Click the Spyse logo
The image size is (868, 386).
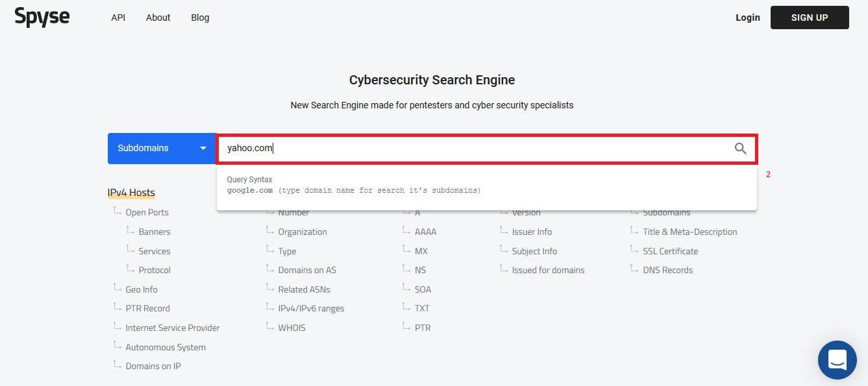42,17
